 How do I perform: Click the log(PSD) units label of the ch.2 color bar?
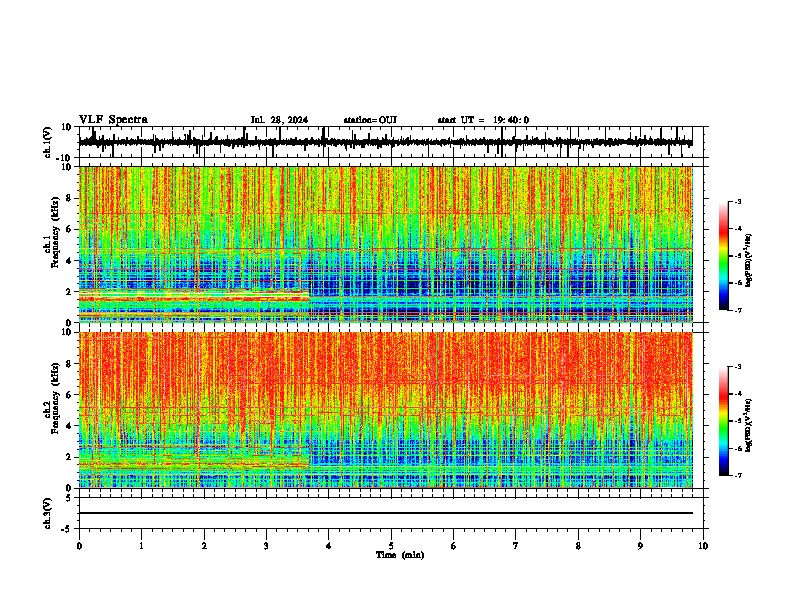tap(749, 426)
